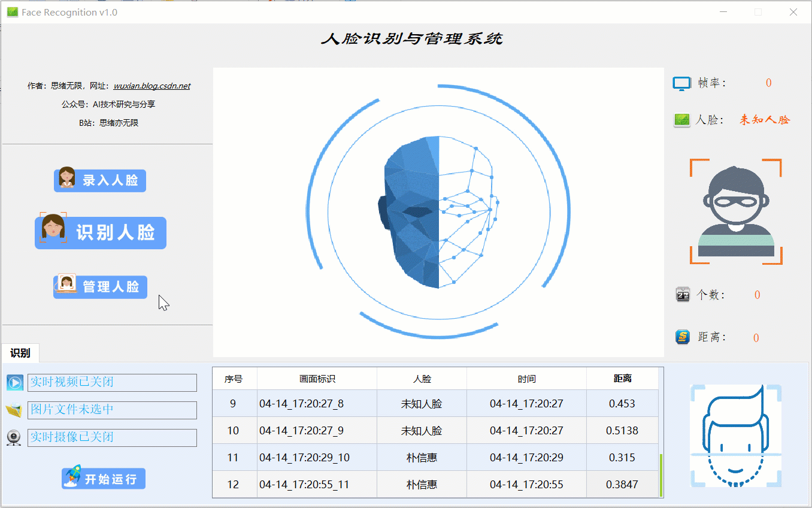
Task: Click the green table vertical scrollbar
Action: (661, 476)
